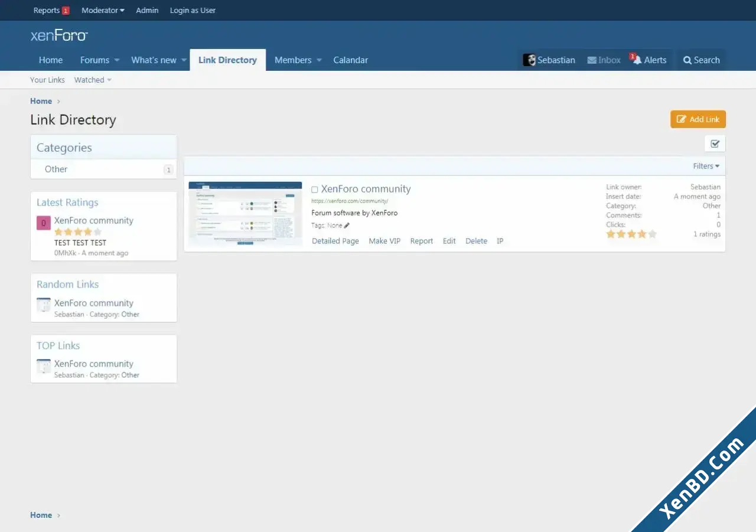Click XenForo community in Latest Ratings

[x=94, y=220]
